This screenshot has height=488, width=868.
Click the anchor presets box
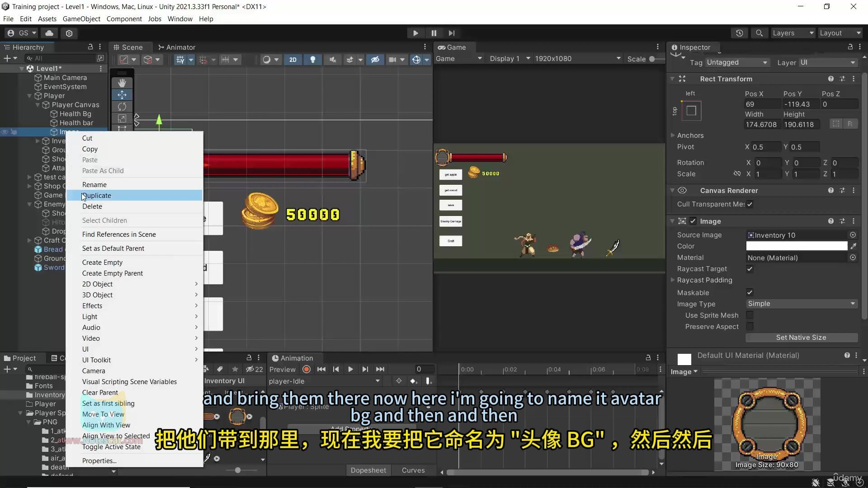click(691, 111)
